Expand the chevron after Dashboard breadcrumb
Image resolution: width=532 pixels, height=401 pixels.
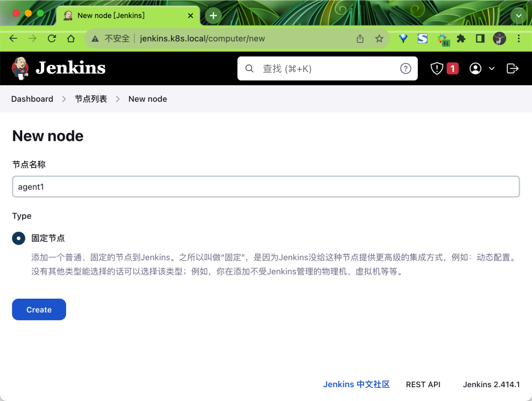[64, 99]
